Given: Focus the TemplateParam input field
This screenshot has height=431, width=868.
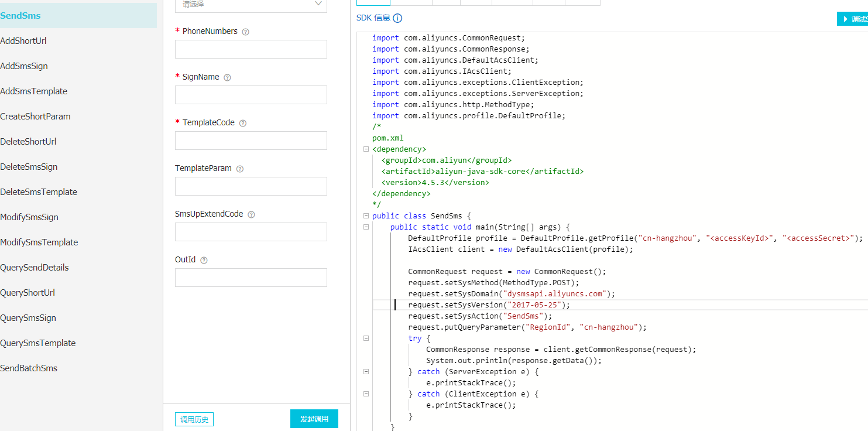Looking at the screenshot, I should (251, 186).
